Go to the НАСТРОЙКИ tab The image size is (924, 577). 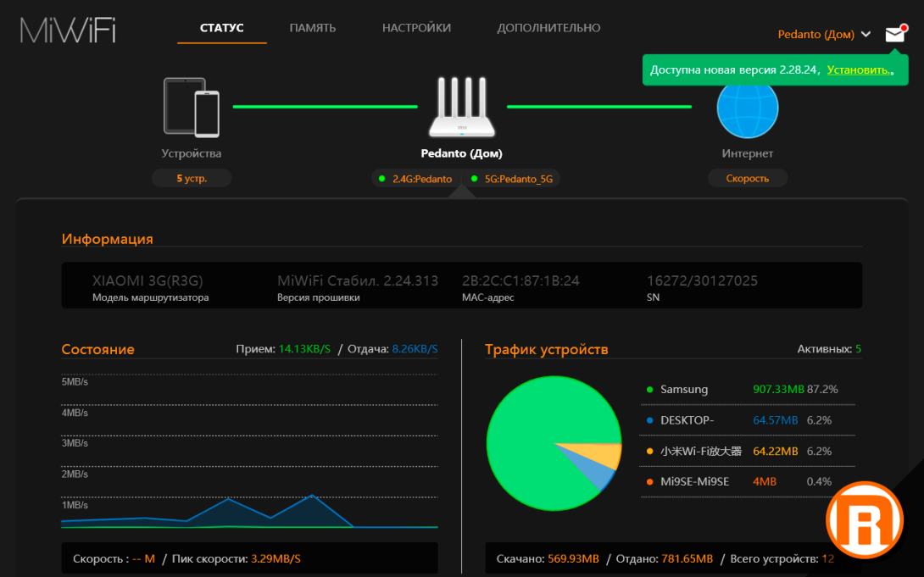point(416,28)
